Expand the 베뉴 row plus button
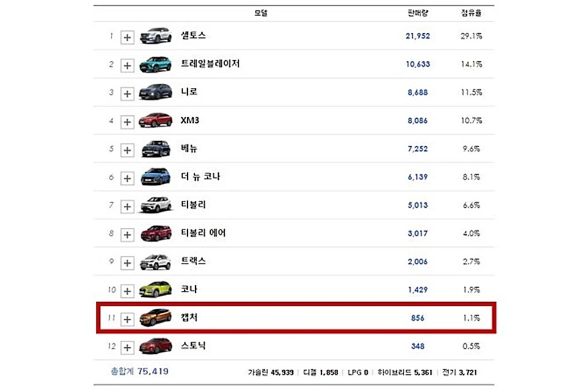 click(127, 150)
